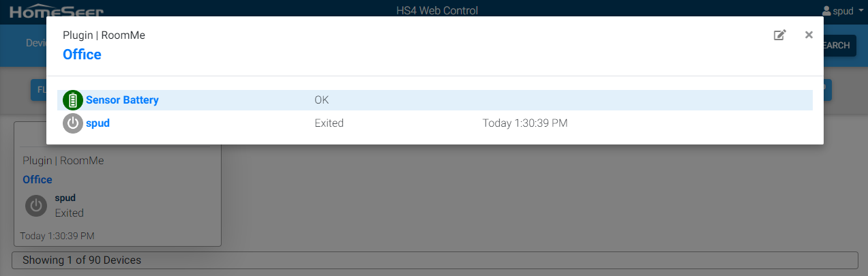Image resolution: width=868 pixels, height=276 pixels.
Task: Click the user profile icon in the top bar
Action: click(826, 11)
